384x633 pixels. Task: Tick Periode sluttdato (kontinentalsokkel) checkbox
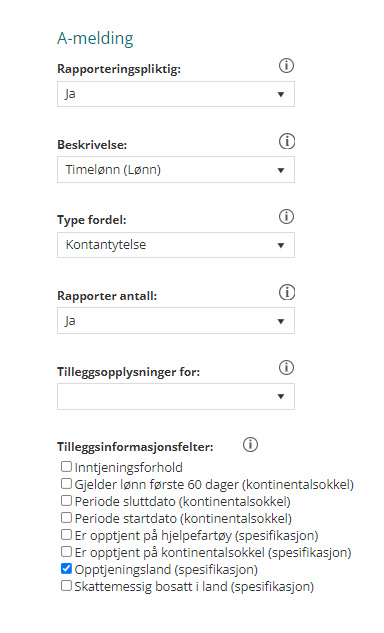point(66,501)
